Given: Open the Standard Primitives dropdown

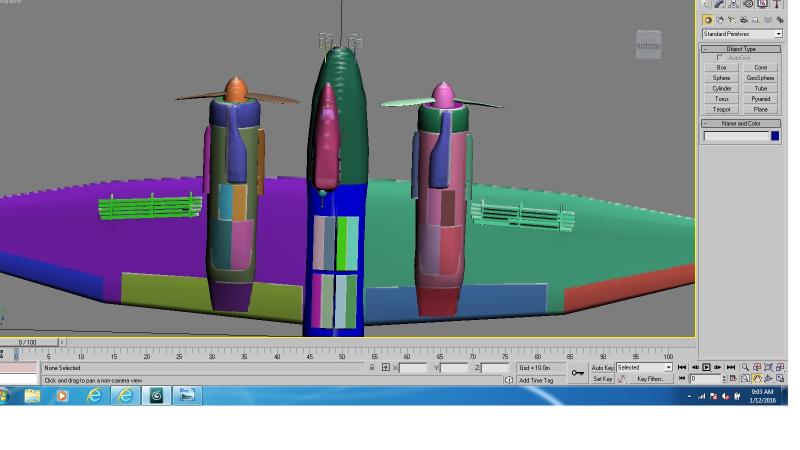Looking at the screenshot, I should pos(742,34).
